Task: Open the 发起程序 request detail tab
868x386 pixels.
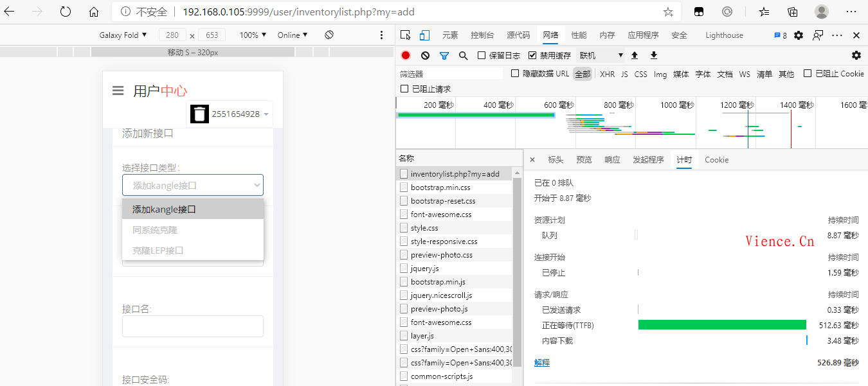Action: [x=648, y=159]
